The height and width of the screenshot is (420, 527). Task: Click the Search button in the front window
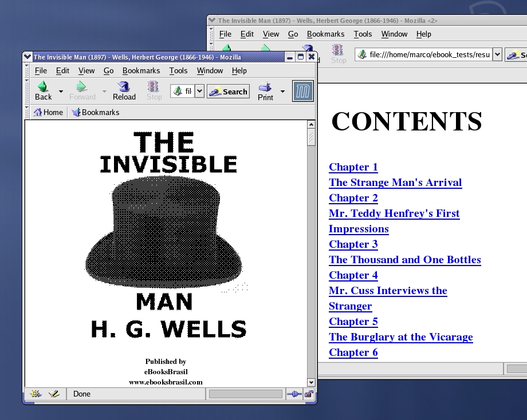tap(229, 91)
